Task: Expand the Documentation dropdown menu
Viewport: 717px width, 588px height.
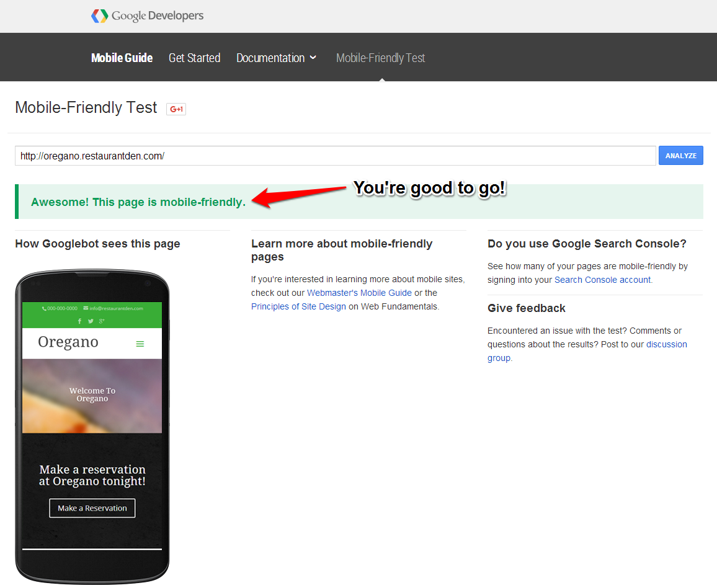Action: (x=276, y=58)
